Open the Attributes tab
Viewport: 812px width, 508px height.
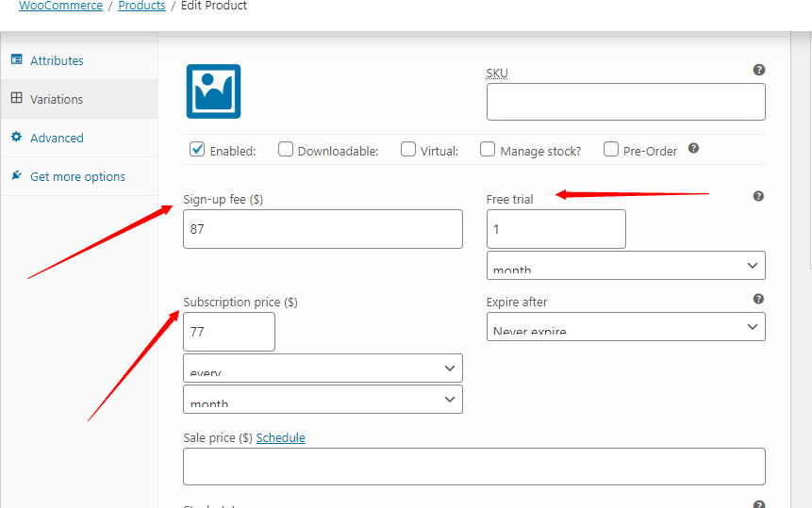(x=79, y=60)
